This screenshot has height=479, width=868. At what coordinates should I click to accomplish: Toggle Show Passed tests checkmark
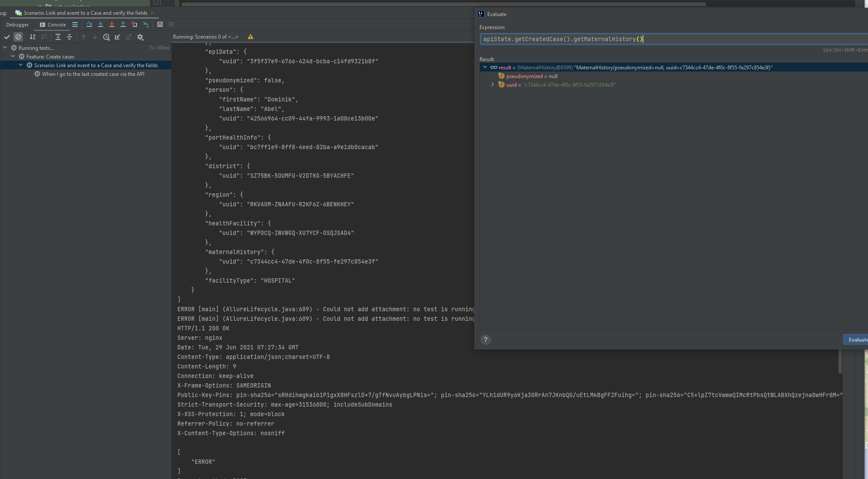(7, 37)
